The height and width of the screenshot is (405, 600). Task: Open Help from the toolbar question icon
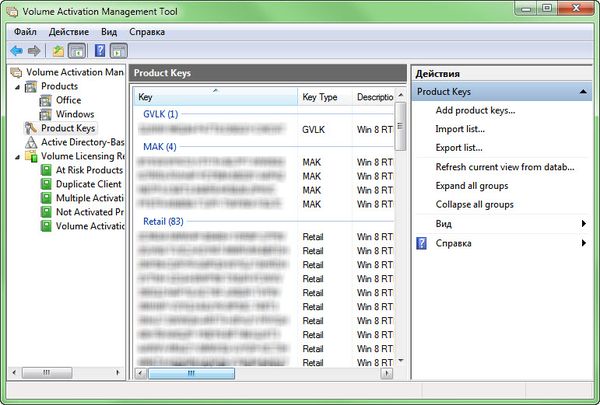click(100, 51)
